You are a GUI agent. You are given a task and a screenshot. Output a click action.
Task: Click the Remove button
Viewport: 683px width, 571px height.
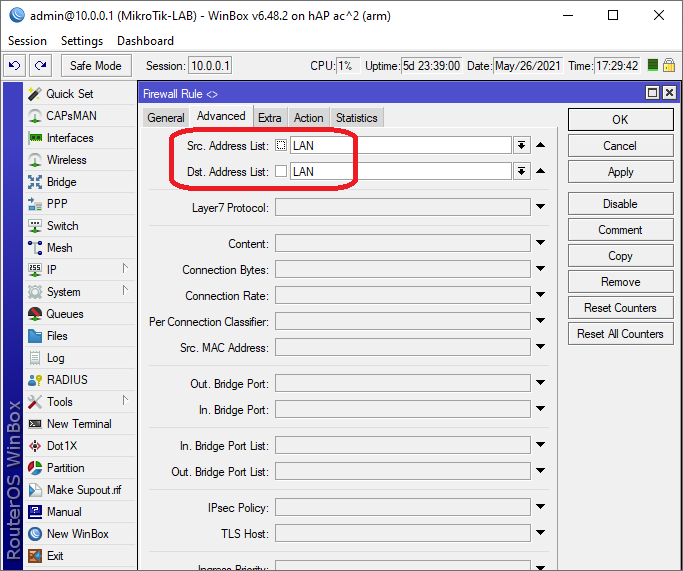tap(620, 282)
